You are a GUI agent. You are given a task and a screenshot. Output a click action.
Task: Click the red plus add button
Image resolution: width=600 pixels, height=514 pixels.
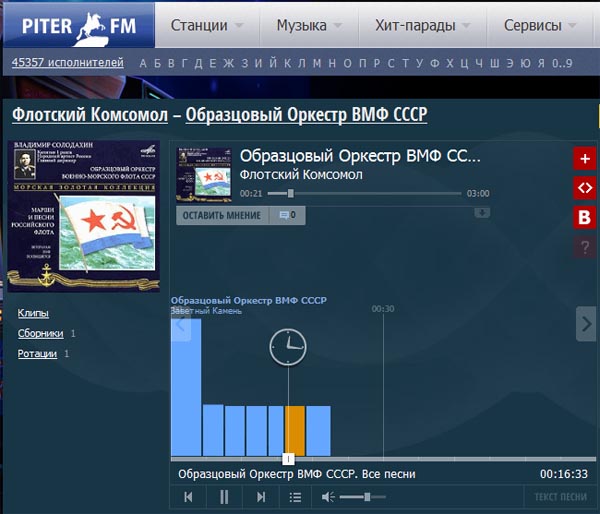tap(584, 158)
